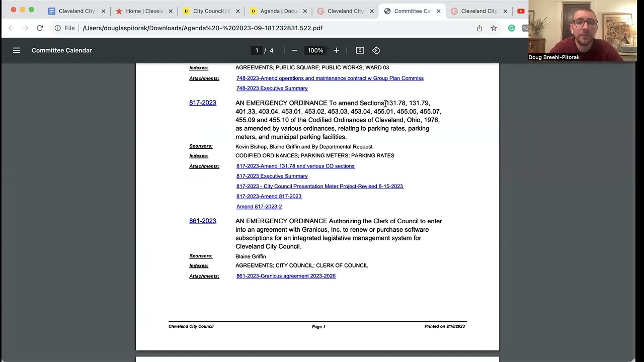Click the fit to page icon
This screenshot has width=644, height=362.
pos(360,50)
